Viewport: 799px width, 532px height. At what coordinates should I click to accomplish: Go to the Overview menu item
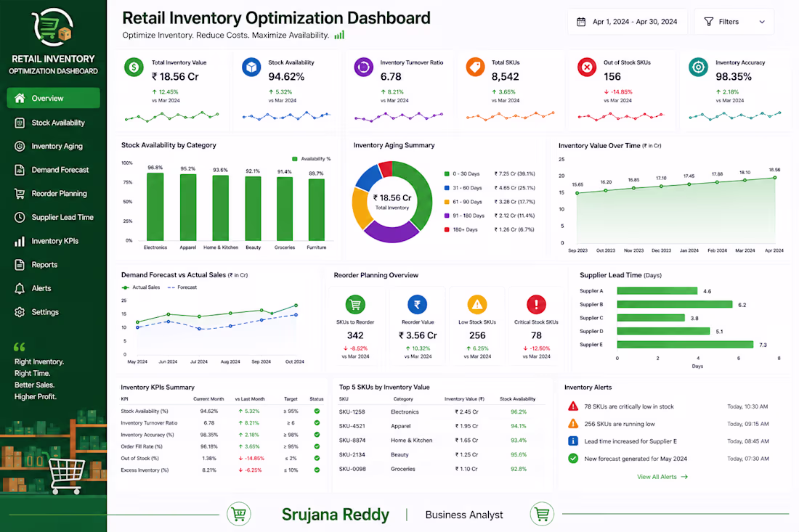tap(53, 98)
